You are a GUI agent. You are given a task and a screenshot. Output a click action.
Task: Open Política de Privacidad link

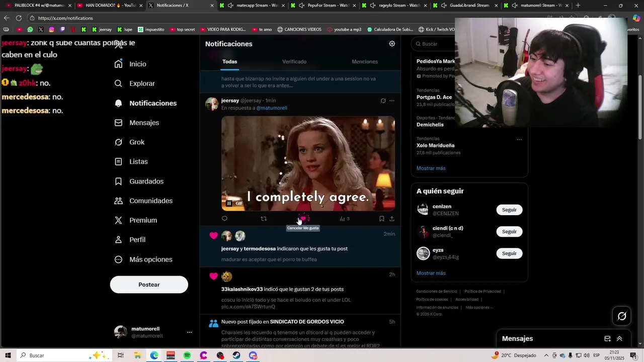coord(482,292)
